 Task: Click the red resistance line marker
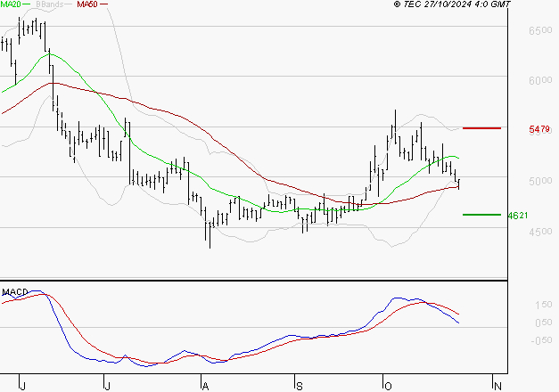click(481, 128)
